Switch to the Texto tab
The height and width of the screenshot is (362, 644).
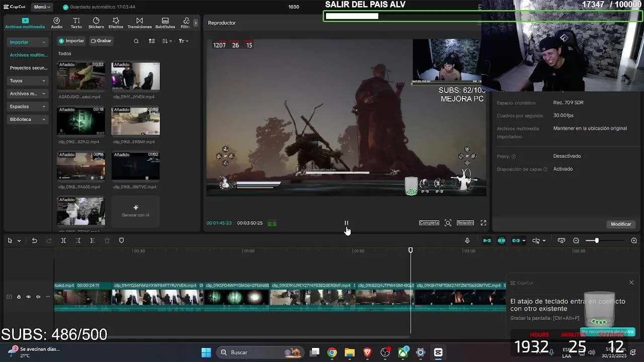click(76, 23)
